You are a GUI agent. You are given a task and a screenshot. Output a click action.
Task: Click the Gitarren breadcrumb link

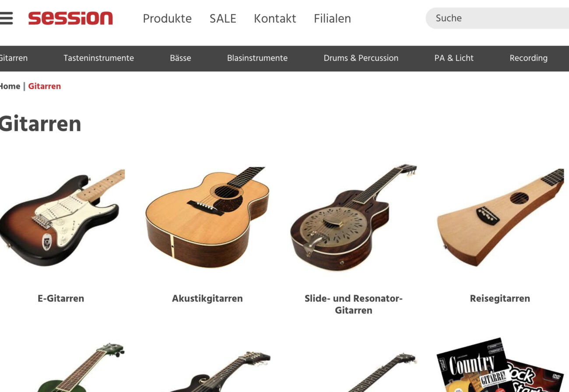(x=45, y=86)
